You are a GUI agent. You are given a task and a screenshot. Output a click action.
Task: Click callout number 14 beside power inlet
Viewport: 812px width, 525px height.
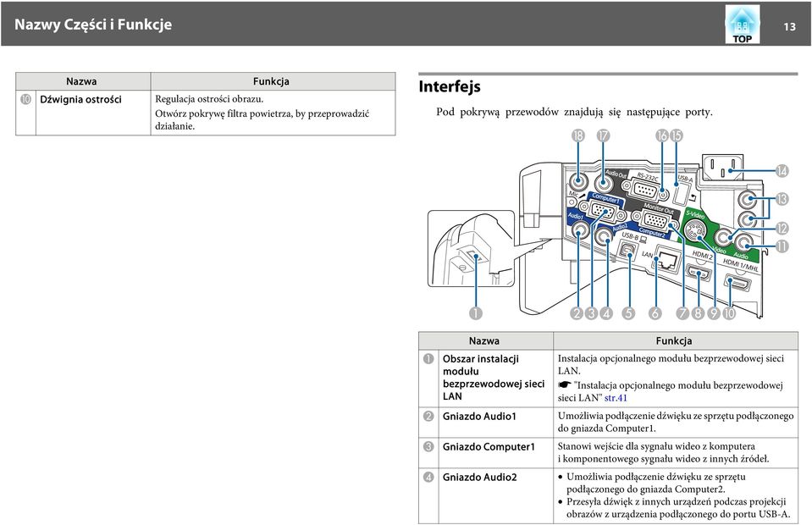[782, 171]
